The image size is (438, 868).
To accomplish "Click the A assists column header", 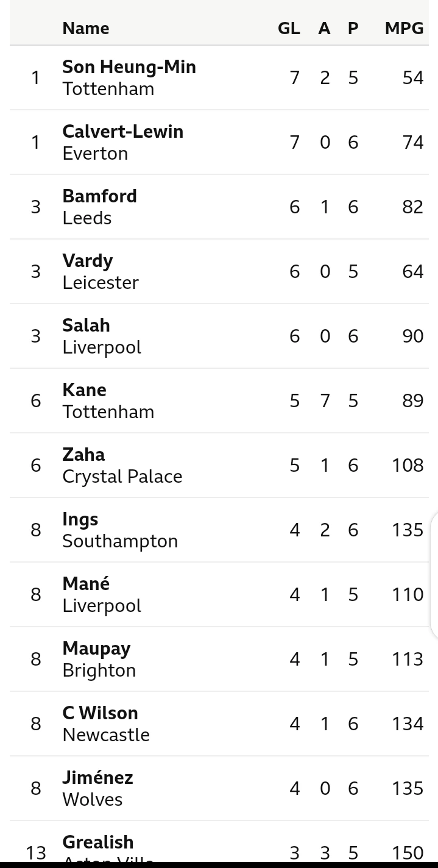I will [324, 28].
